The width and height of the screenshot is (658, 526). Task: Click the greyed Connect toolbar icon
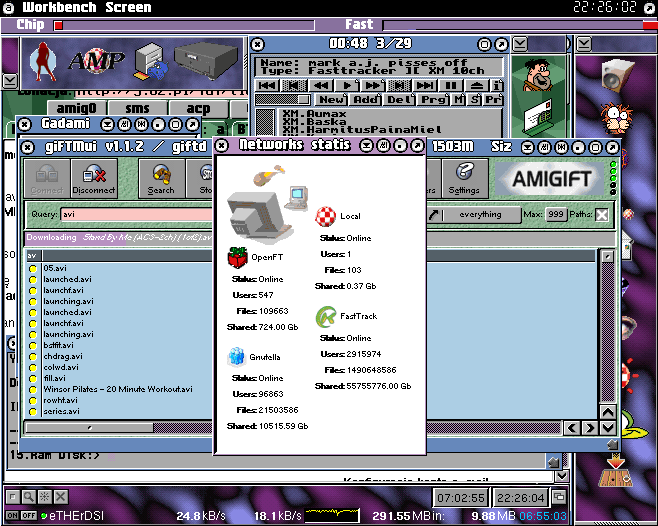tap(47, 178)
